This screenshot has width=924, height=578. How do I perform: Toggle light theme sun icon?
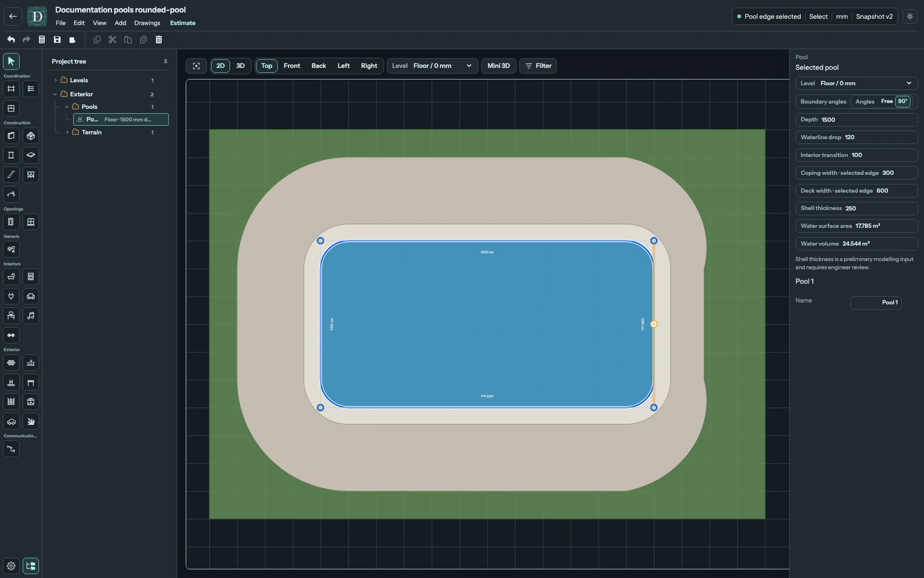[910, 16]
